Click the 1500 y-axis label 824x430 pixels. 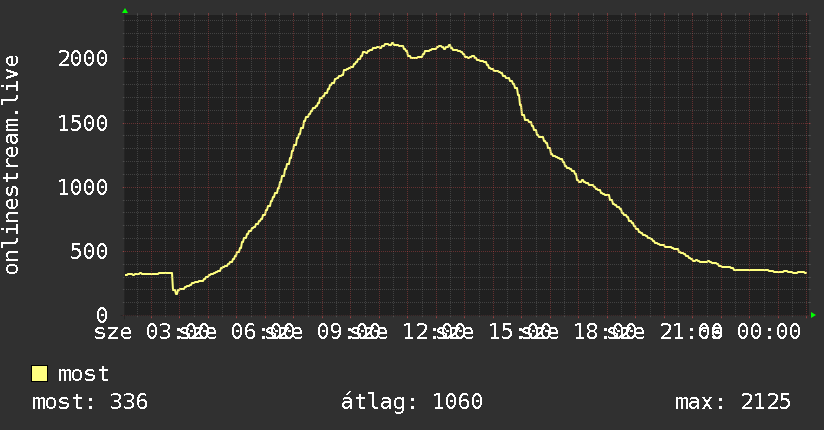(x=83, y=124)
